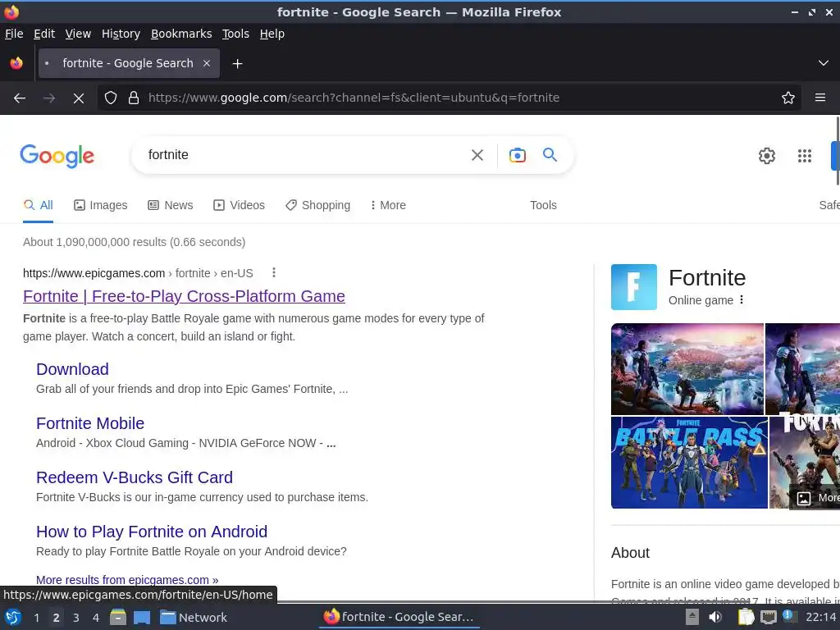Click the eject removable media tray icon

692,617
